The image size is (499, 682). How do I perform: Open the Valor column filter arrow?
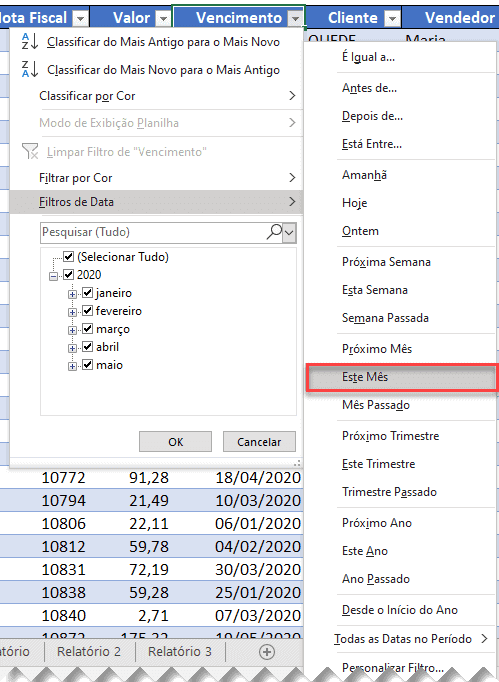coord(164,18)
